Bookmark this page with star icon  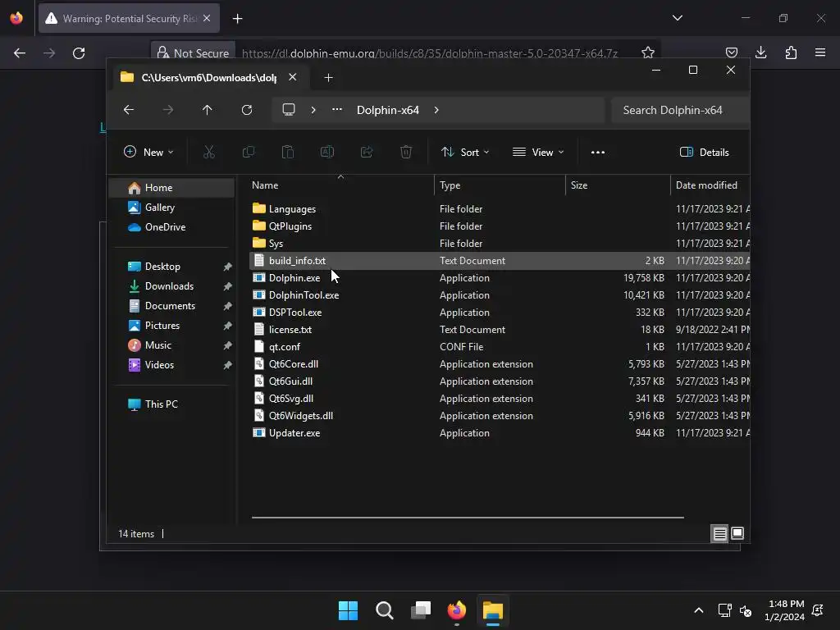pyautogui.click(x=648, y=52)
